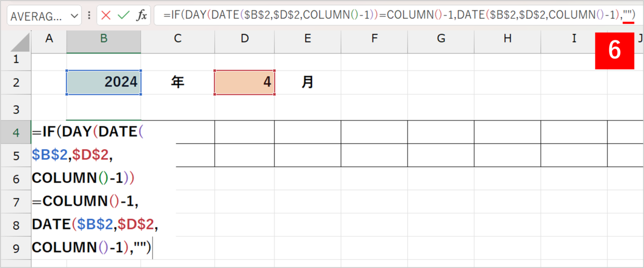Select row 9 header

point(16,248)
